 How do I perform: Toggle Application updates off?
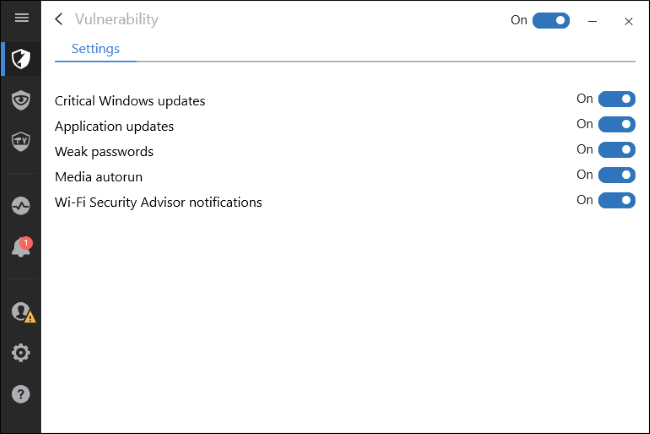coord(616,125)
